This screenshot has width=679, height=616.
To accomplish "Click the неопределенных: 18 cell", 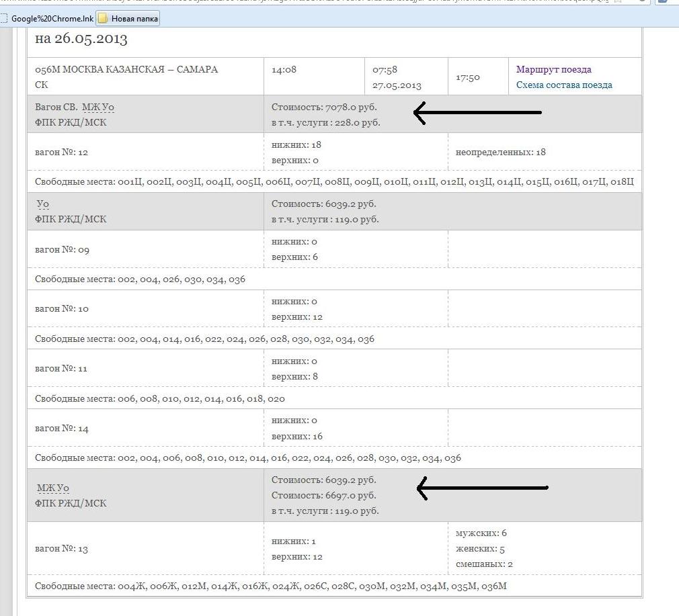I will click(x=500, y=152).
